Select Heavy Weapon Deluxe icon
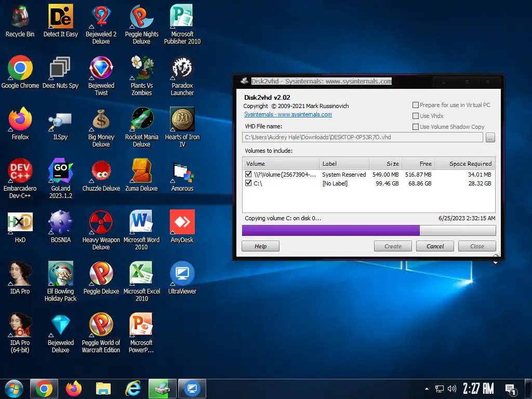This screenshot has height=399, width=532. 101,230
